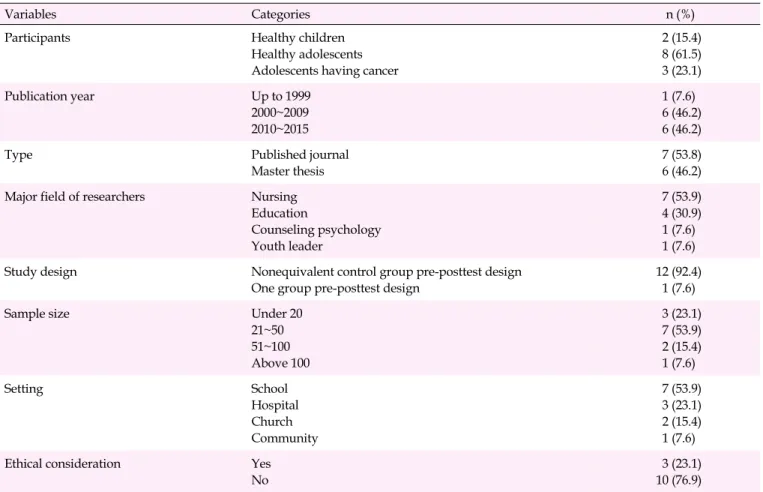Select the 'Yes' category

[261, 463]
